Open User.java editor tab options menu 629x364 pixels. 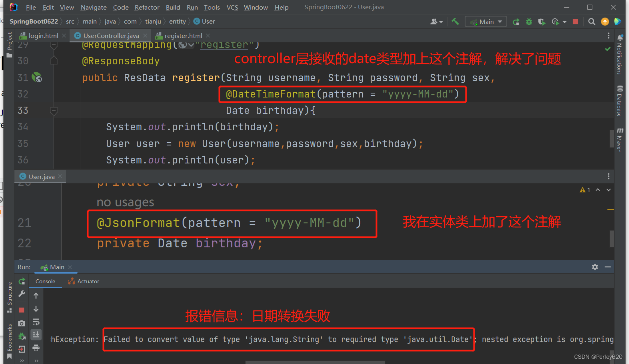pos(609,176)
